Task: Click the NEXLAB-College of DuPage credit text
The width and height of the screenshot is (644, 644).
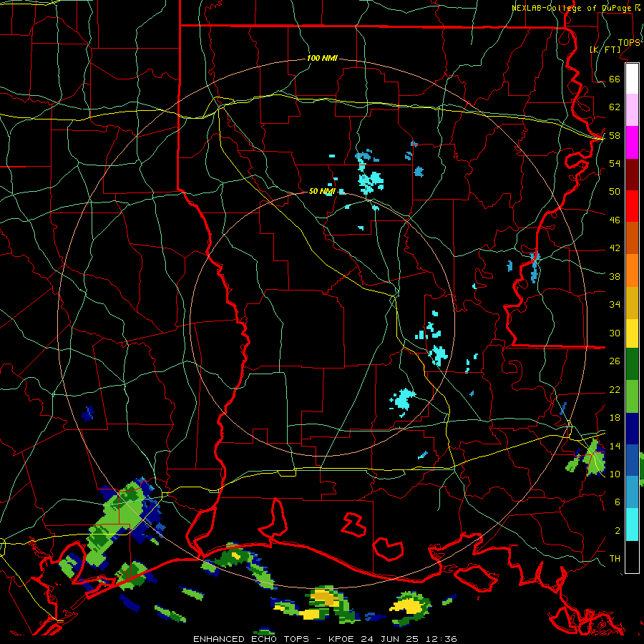Action: pos(572,8)
